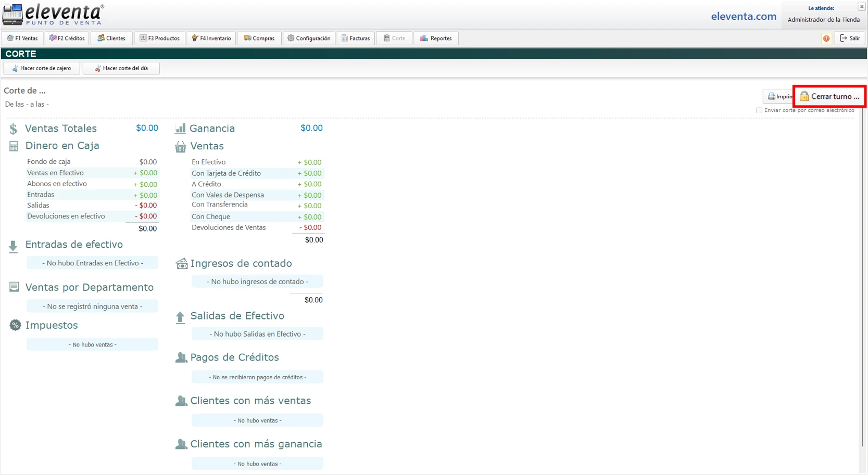
Task: Click the orange alert notification icon
Action: (x=826, y=38)
